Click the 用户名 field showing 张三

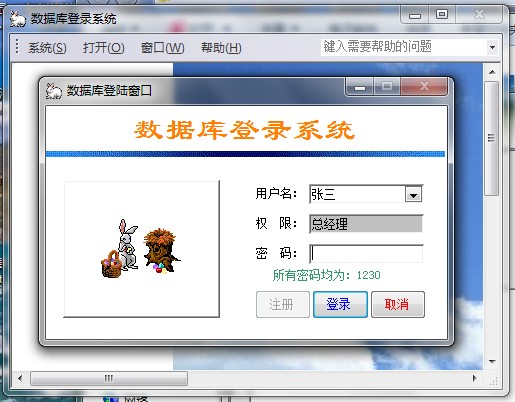tap(357, 194)
